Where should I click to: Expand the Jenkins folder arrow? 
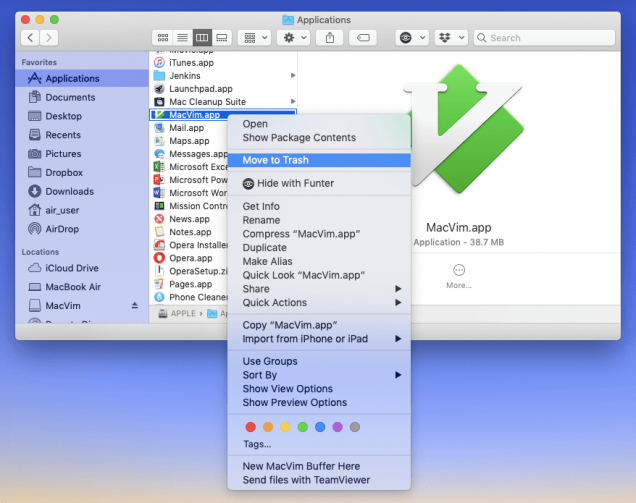pos(293,75)
